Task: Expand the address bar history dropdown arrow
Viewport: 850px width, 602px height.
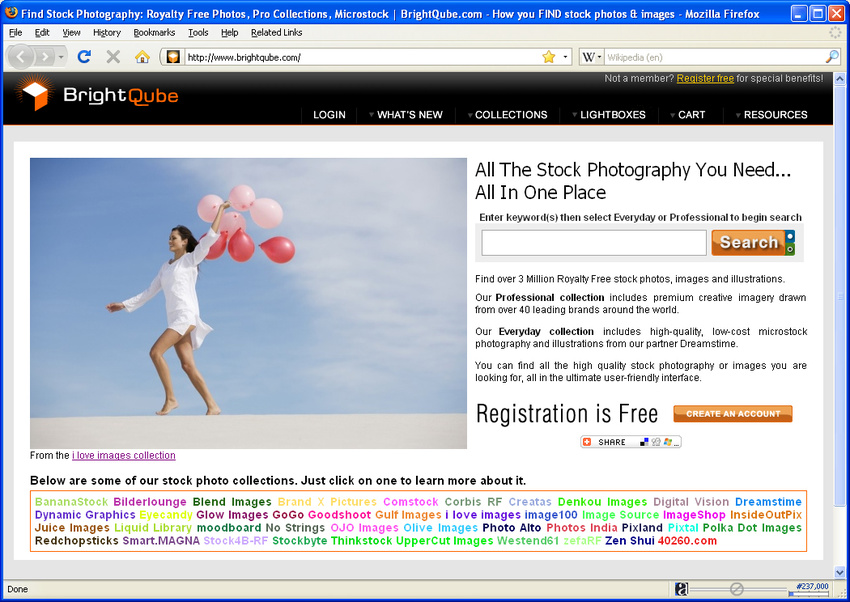Action: click(565, 57)
